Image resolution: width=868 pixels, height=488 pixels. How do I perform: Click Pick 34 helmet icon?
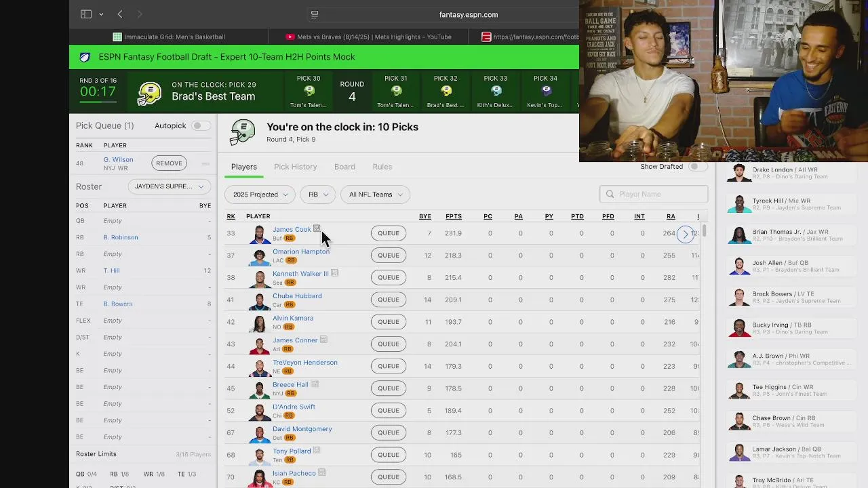[x=546, y=91]
